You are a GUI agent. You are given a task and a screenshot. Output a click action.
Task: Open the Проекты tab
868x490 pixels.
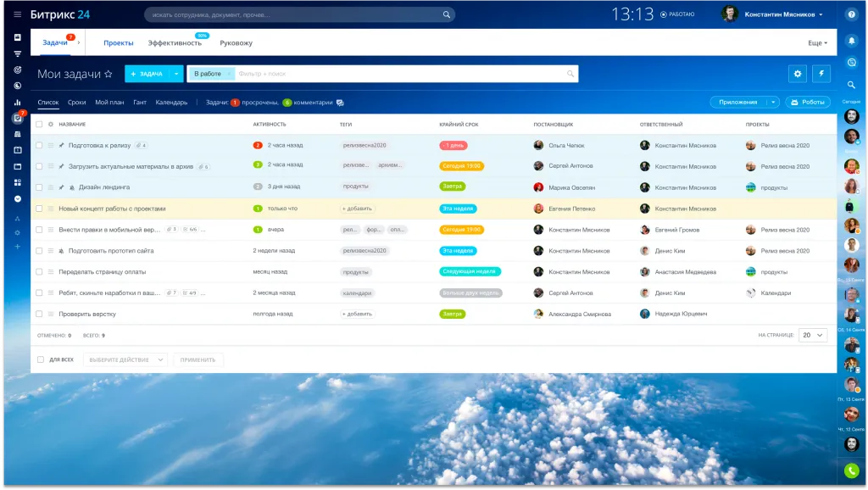point(119,43)
